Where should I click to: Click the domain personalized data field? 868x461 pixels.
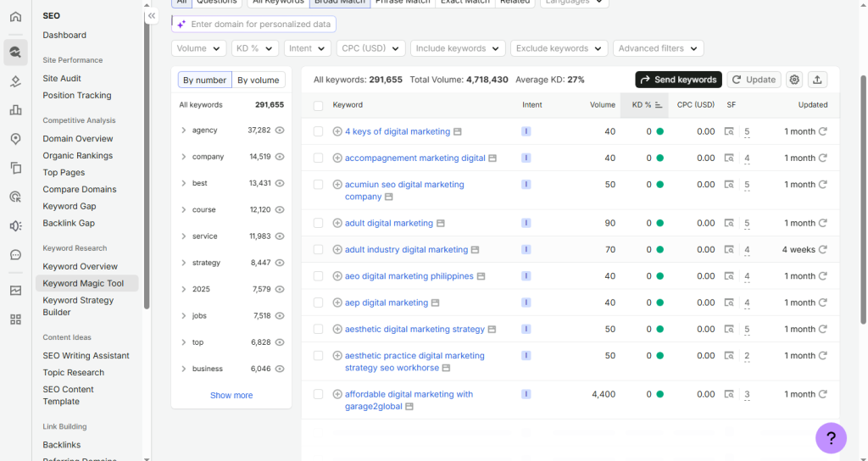pyautogui.click(x=253, y=25)
